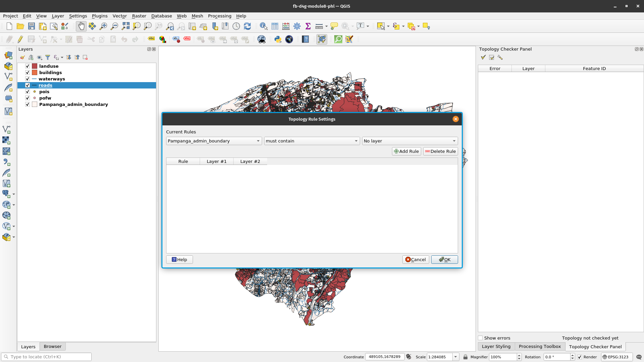This screenshot has width=644, height=362.
Task: Activate the Pan Map tool
Action: coord(81,26)
